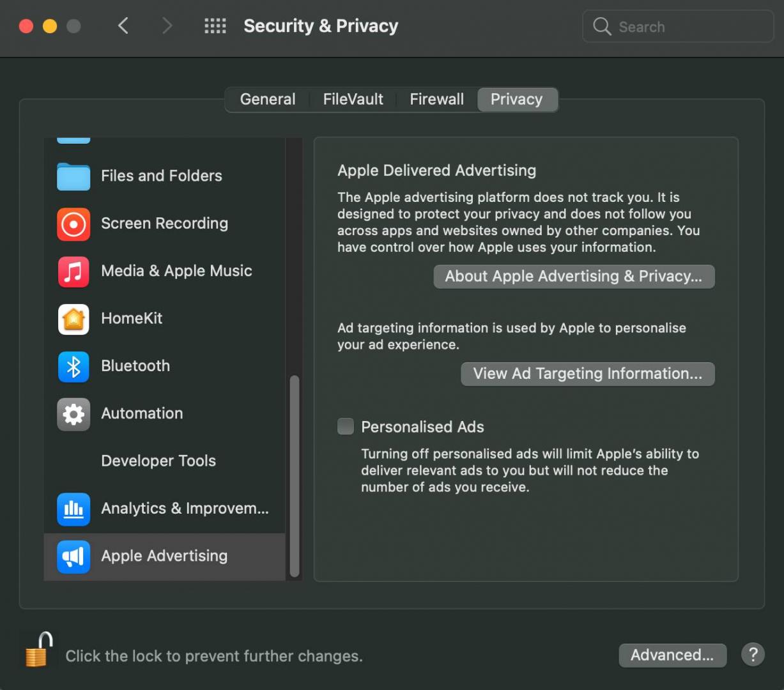Open the Advanced settings button
784x690 pixels.
(x=672, y=655)
